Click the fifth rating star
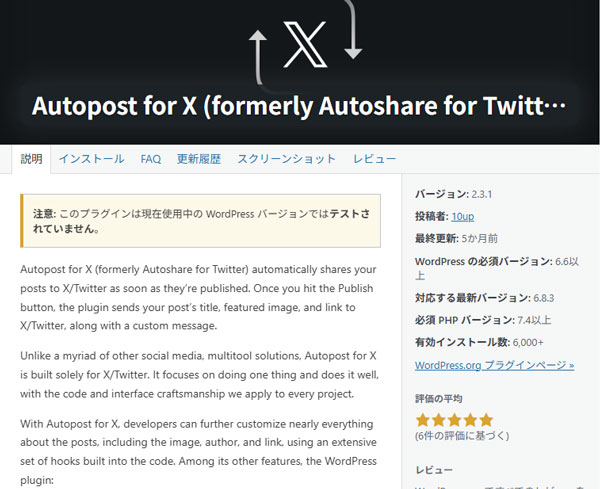 [485, 420]
